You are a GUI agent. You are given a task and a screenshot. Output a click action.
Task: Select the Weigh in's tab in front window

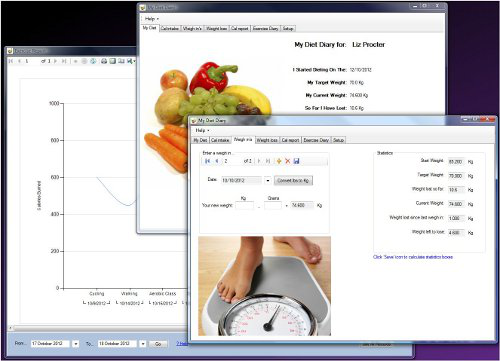[243, 140]
